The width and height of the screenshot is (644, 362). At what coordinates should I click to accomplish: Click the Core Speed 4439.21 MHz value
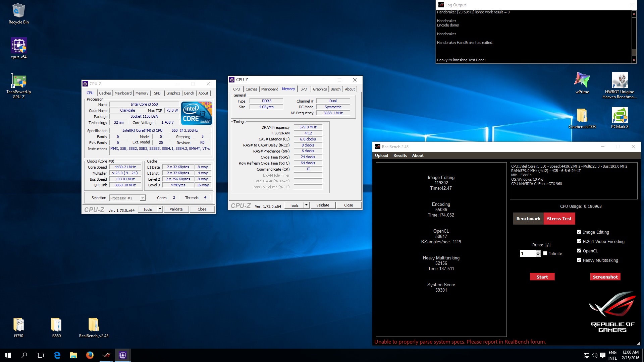tap(125, 167)
